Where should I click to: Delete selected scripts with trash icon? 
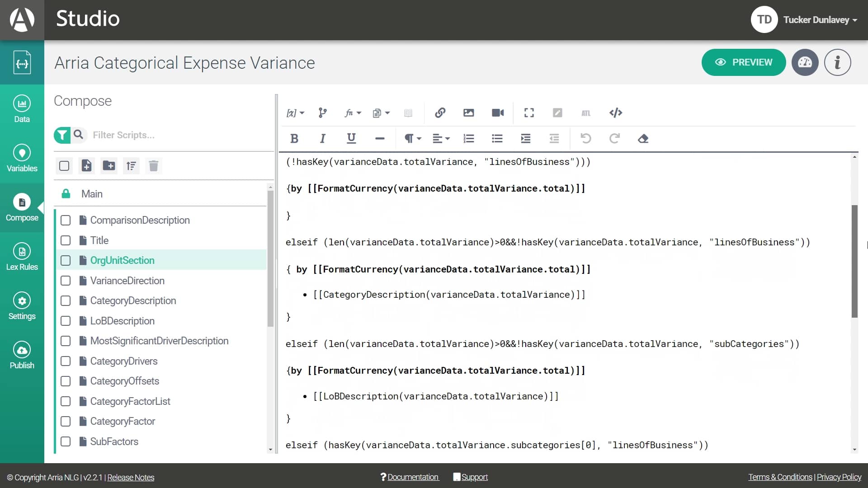click(x=153, y=166)
